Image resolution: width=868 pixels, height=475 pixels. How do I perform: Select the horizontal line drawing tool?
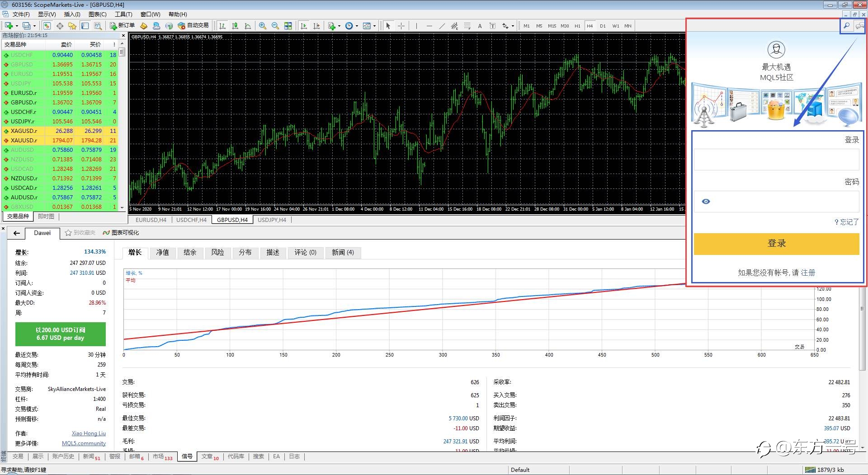(429, 26)
